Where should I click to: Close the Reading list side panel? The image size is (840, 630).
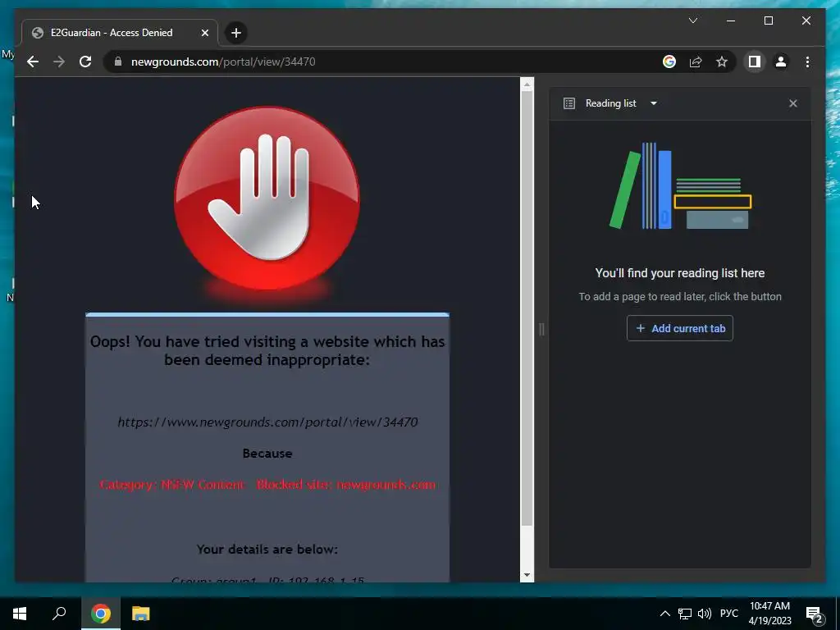pyautogui.click(x=793, y=103)
